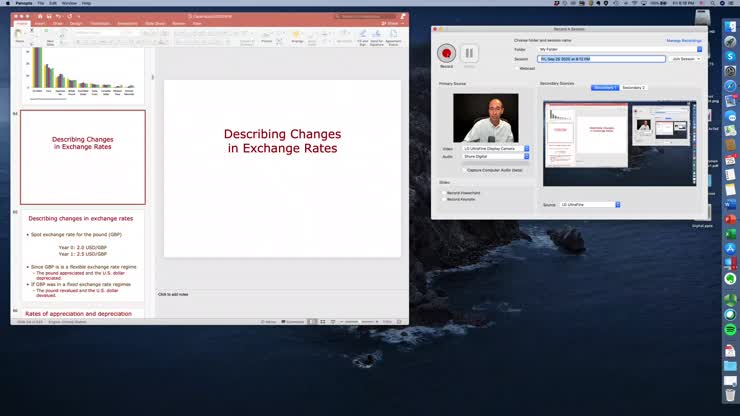This screenshot has width=740, height=416.
Task: Switch to Normal view icon in status bar
Action: point(312,322)
